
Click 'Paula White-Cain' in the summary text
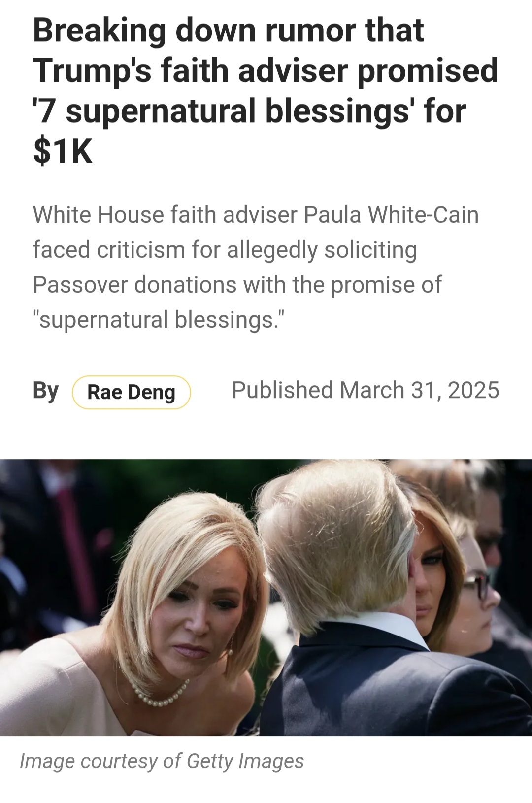point(391,215)
